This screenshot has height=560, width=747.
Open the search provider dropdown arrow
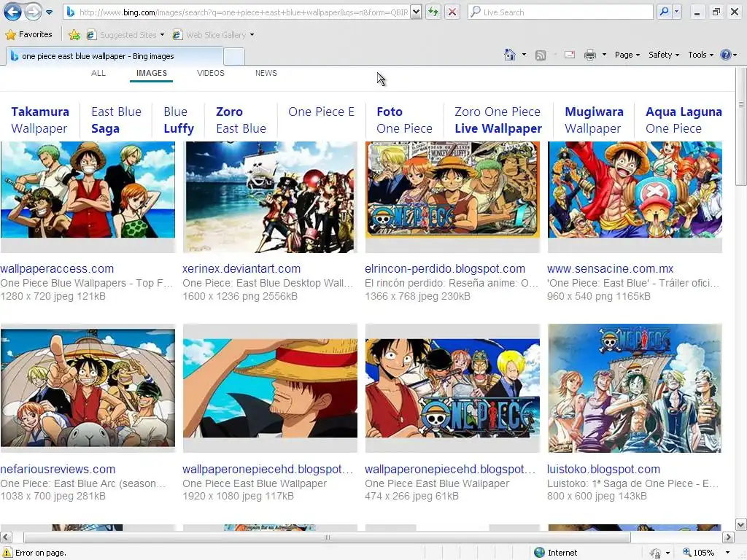676,12
